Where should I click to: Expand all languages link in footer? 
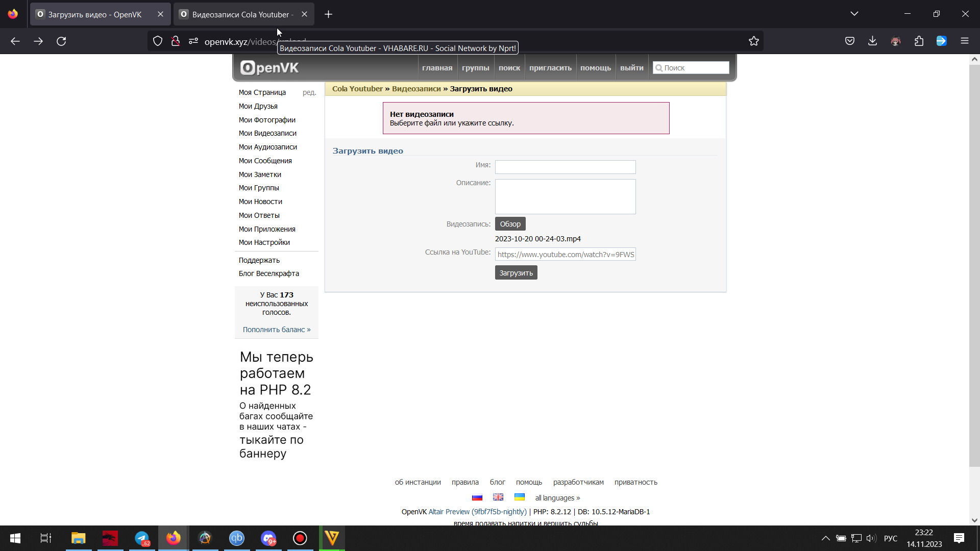pos(557,498)
